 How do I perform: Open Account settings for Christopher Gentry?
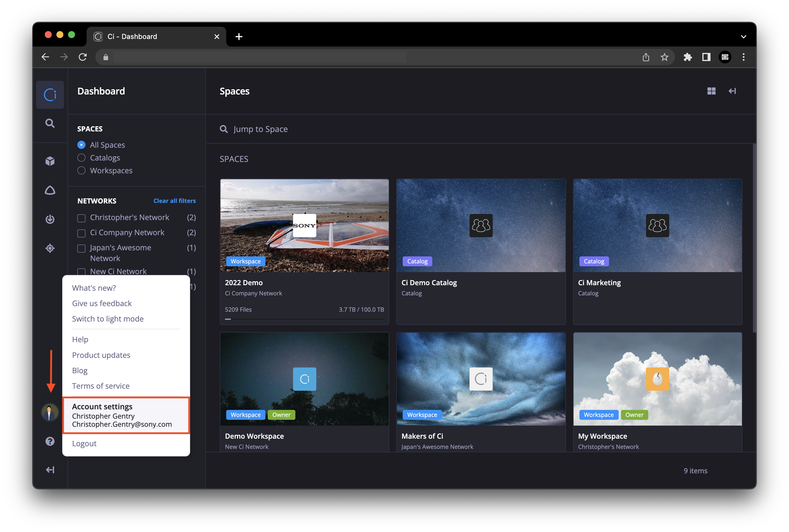(126, 415)
